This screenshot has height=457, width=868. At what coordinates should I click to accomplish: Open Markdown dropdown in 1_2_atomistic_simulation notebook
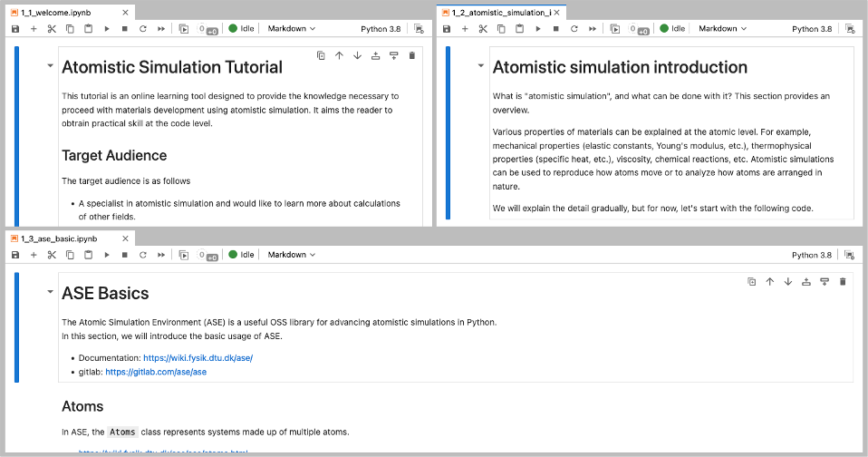722,29
